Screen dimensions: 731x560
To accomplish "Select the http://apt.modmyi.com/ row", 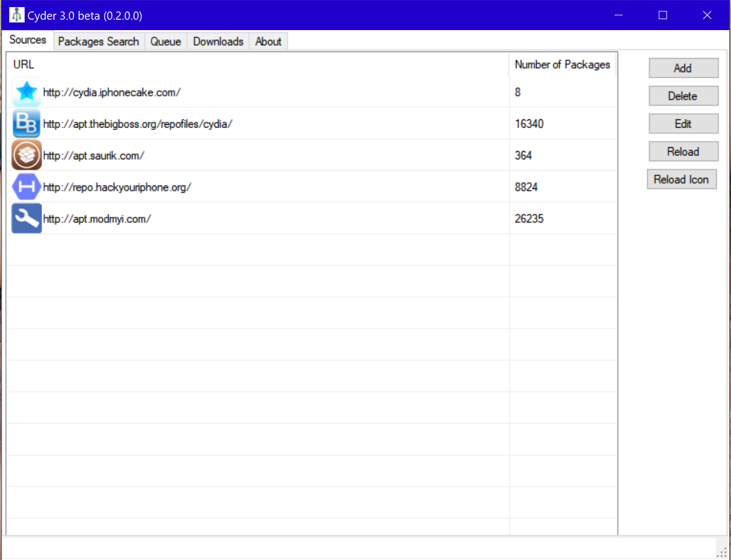I will [x=312, y=218].
